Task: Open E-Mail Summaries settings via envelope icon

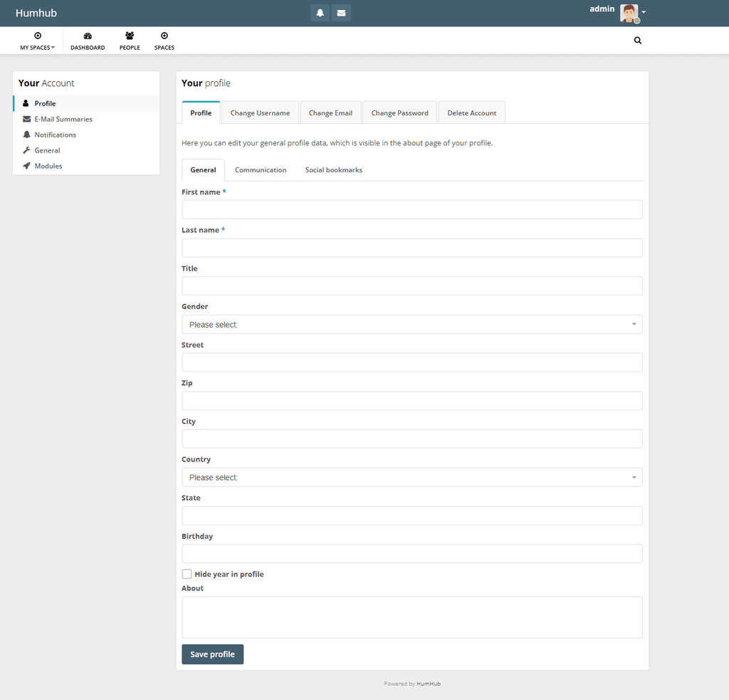Action: click(63, 119)
